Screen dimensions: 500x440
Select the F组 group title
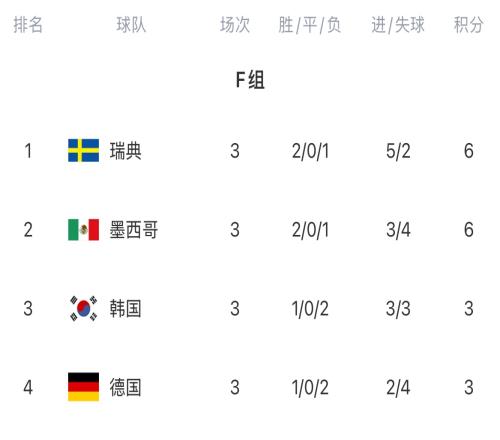point(250,80)
